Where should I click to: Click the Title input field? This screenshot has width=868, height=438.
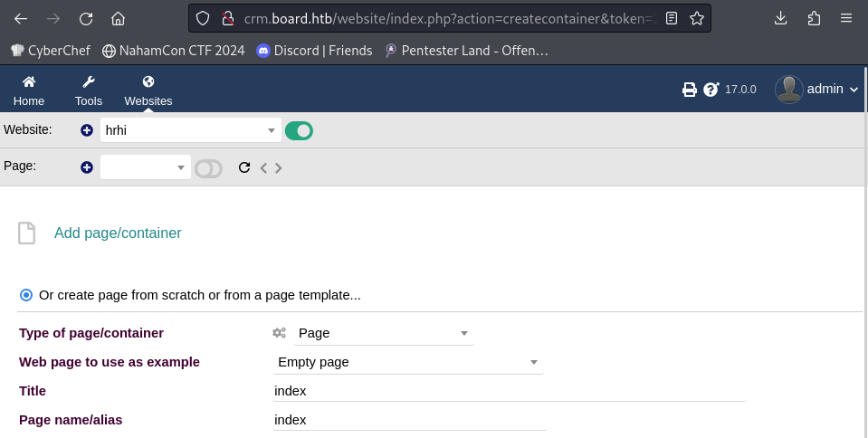510,391
